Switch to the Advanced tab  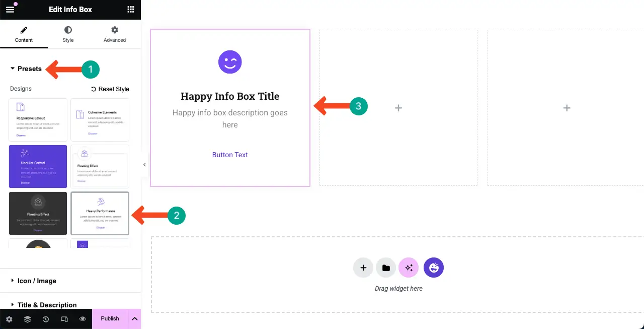(x=115, y=34)
